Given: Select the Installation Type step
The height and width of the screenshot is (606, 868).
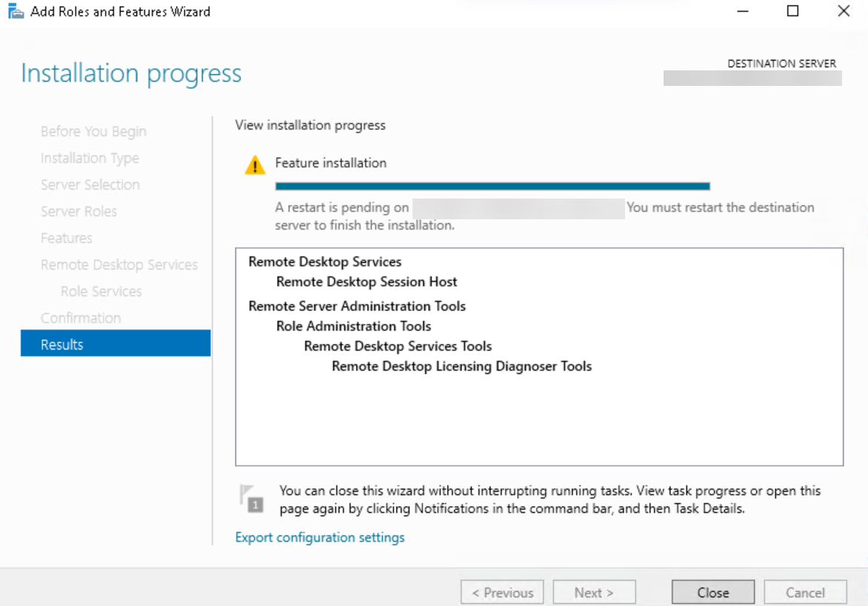Looking at the screenshot, I should point(90,158).
